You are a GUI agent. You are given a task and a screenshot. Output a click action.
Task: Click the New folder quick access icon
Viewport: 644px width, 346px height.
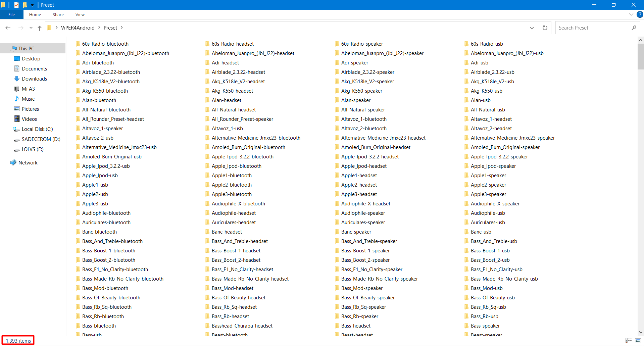pyautogui.click(x=25, y=5)
